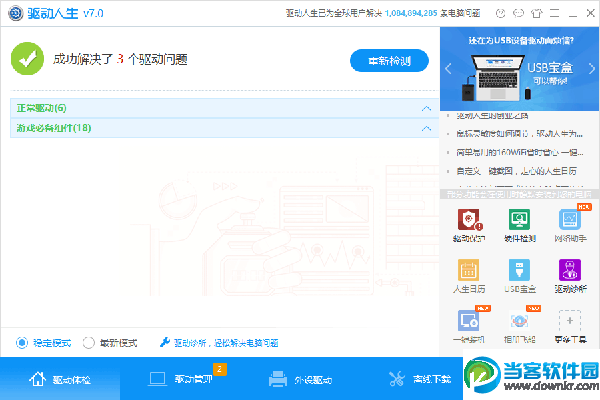The width and height of the screenshot is (600, 400).
Task: Open the main menu (three lines) icon
Action: 554,13
